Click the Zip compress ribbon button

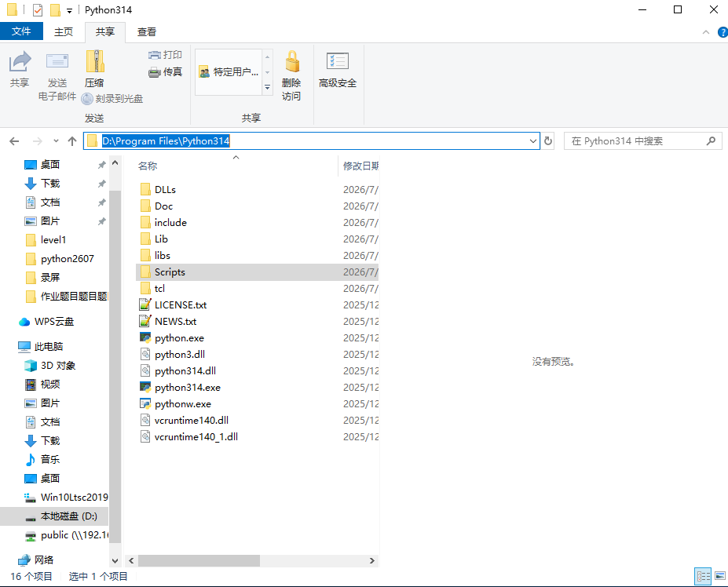(x=95, y=69)
